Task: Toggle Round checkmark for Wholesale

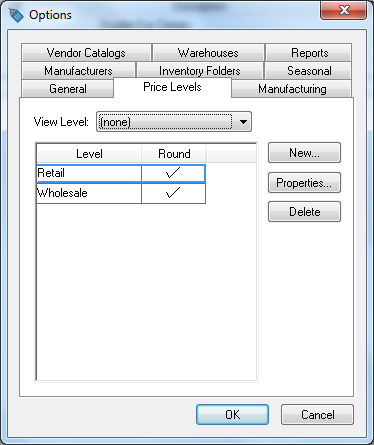Action: [x=173, y=193]
